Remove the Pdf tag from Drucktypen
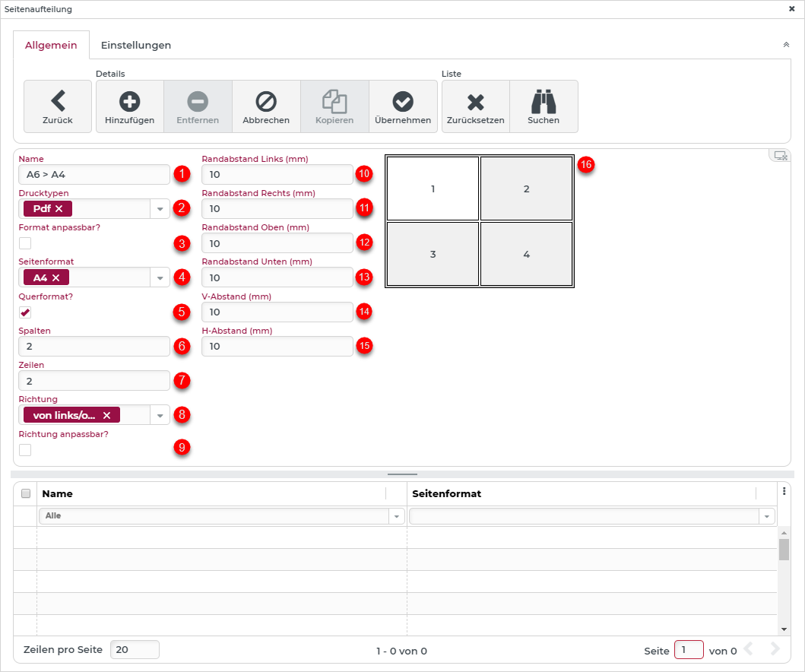 (59, 209)
